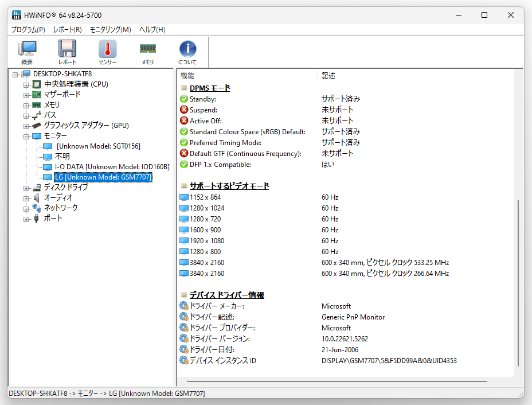Viewport: 532px width, 405px height.
Task: Click the red X icon beside Suspend
Action: coord(184,110)
